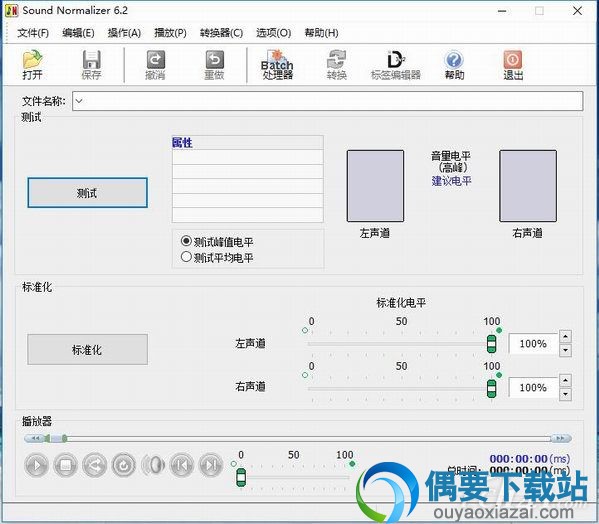Click the player volume slider handle
Viewport: 599px width, 524px height.
pos(241,477)
